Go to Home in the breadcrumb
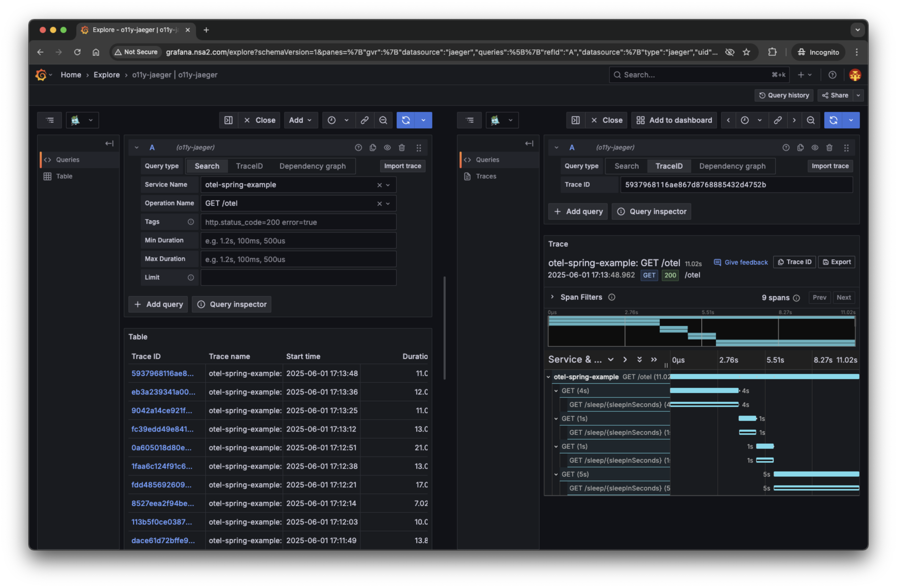 coord(71,75)
